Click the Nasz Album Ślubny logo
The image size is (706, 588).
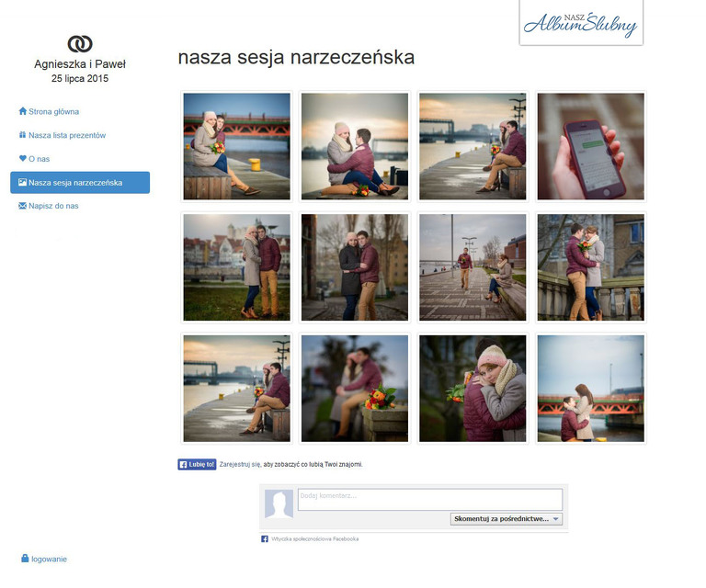tap(581, 23)
